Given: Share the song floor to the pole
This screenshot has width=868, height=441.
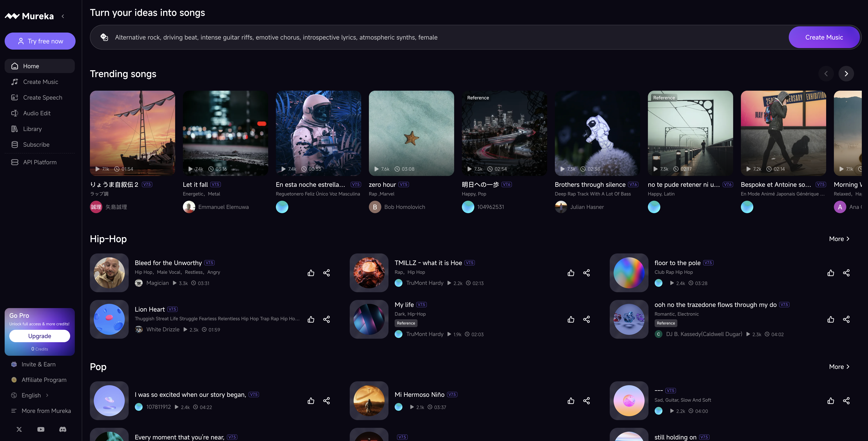Looking at the screenshot, I should [x=846, y=273].
